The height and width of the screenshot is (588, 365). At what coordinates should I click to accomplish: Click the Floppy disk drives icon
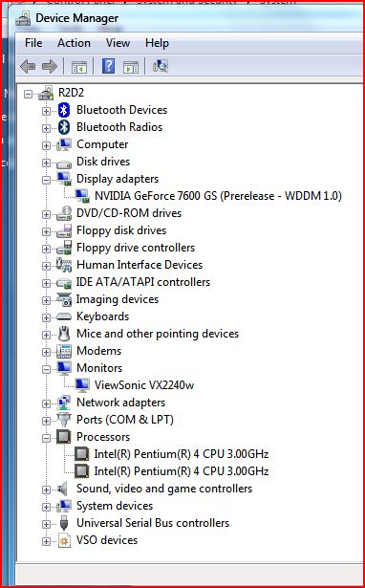64,230
